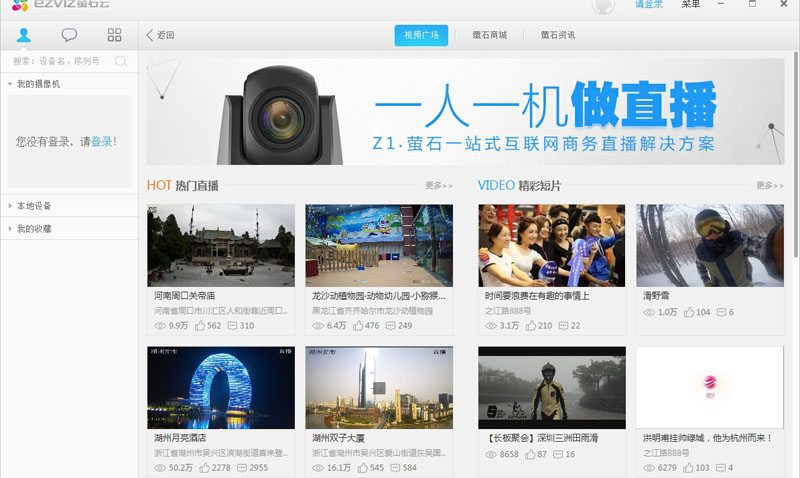Screen dimensions: 800x478
Task: Open the 河南周口关帝庙 live thumbnail
Action: tap(221, 245)
